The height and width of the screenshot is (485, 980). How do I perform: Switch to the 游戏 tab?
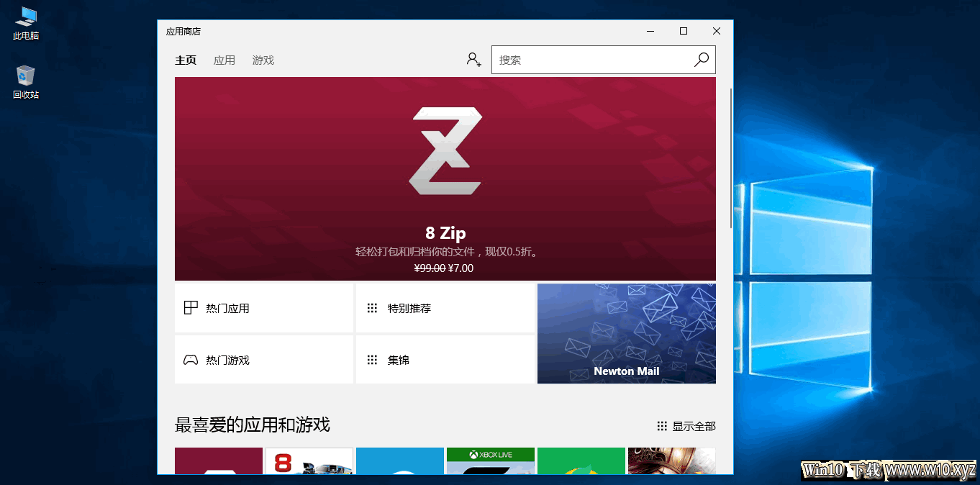point(263,60)
